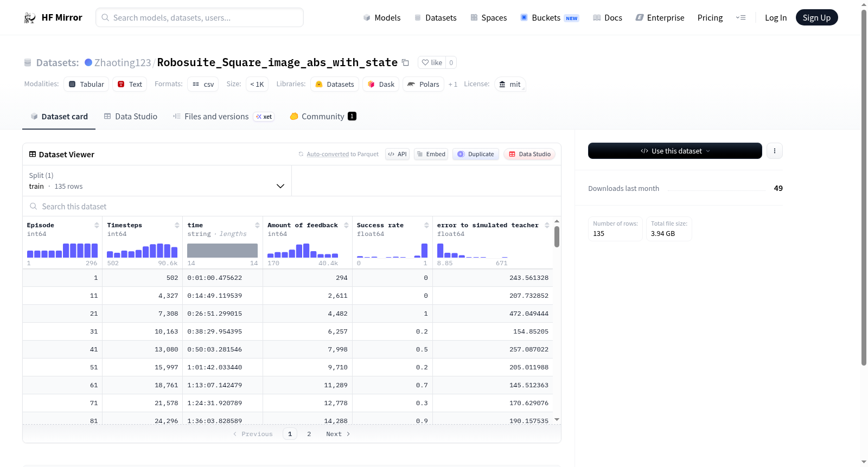Open Enterprise in the top navigation
868x467 pixels.
click(x=660, y=18)
